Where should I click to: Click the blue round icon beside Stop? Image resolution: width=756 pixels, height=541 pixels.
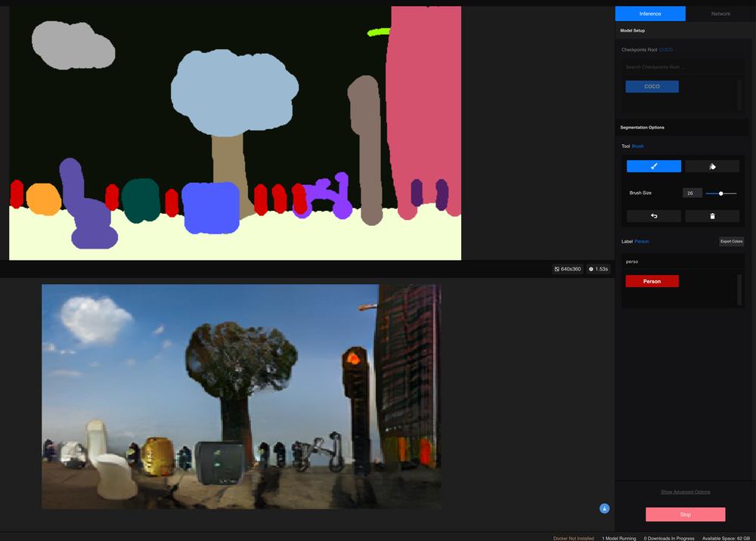(604, 509)
